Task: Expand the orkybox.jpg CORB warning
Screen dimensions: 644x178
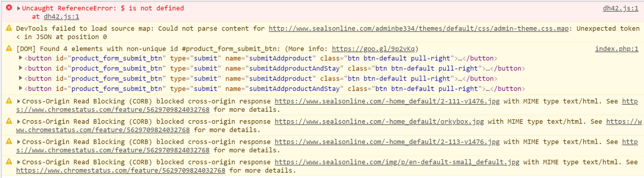Action: [x=19, y=121]
